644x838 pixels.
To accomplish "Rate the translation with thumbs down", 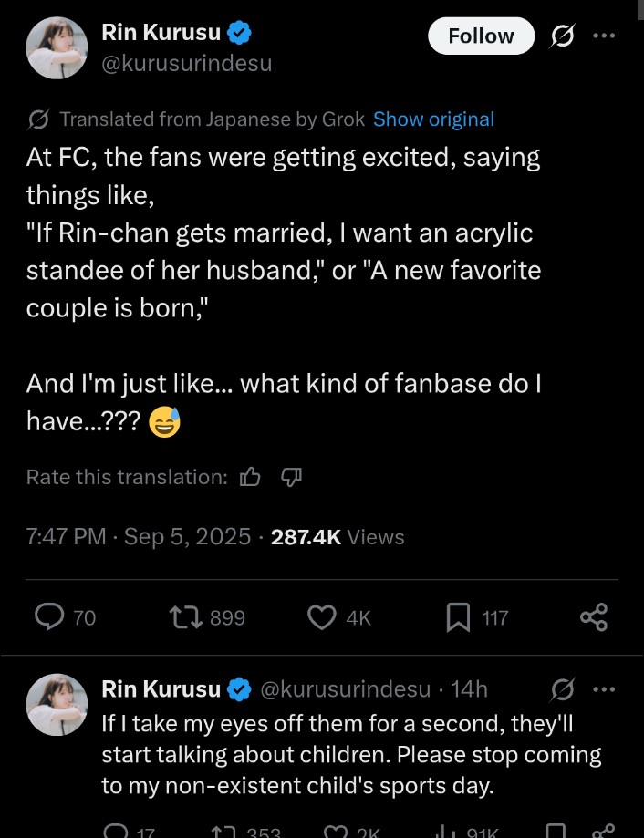I will point(291,476).
